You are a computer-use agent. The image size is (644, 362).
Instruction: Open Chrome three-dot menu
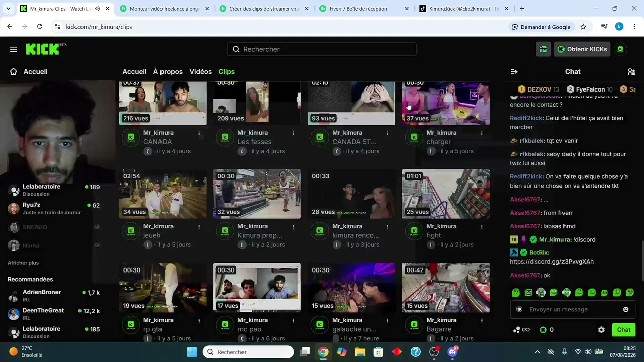634,27
